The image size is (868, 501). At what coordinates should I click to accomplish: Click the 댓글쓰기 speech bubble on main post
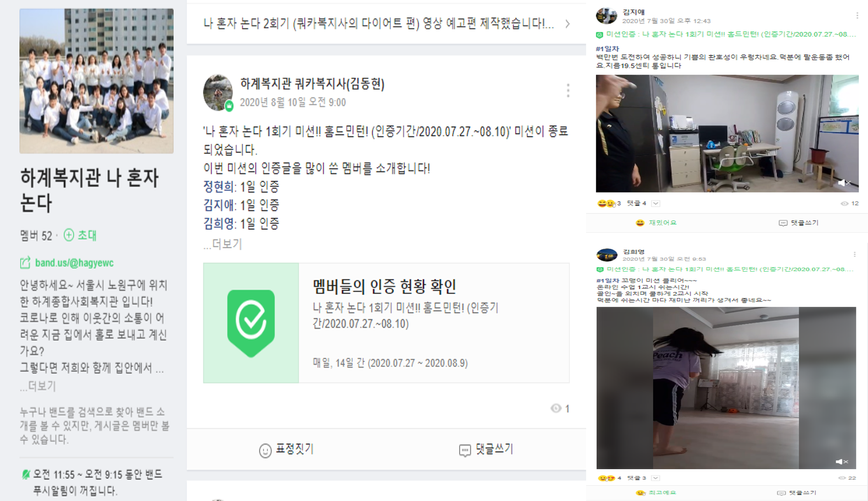[465, 450]
